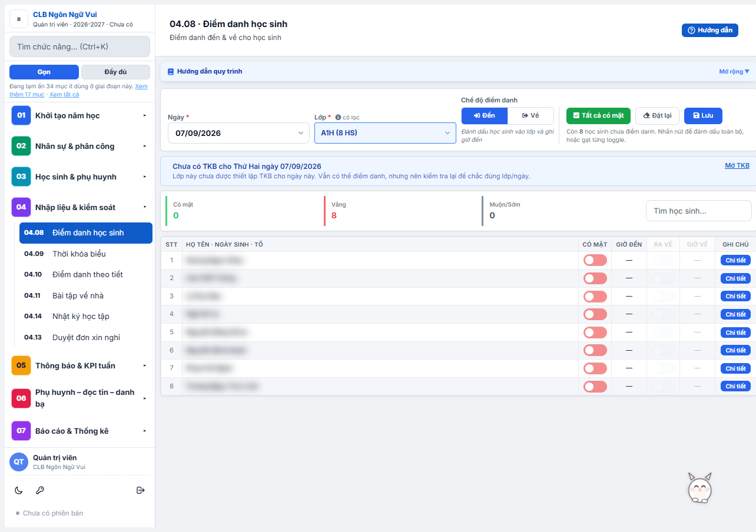Viewport: 756px width, 532px height.
Task: Open the Lớp A1H class dropdown
Action: (385, 133)
